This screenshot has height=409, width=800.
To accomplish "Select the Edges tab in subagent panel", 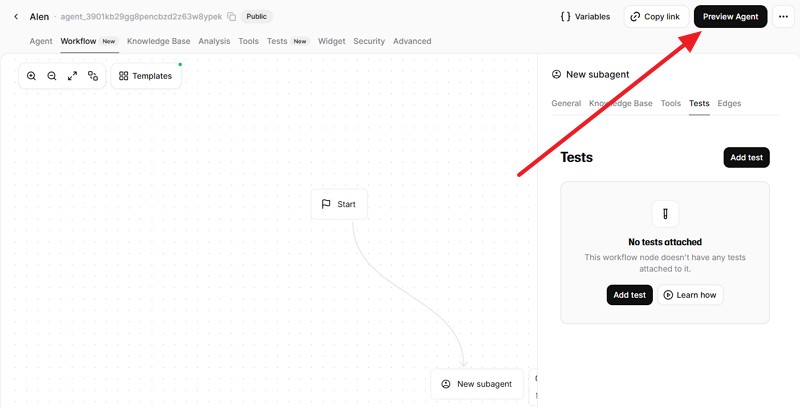I will (x=729, y=103).
